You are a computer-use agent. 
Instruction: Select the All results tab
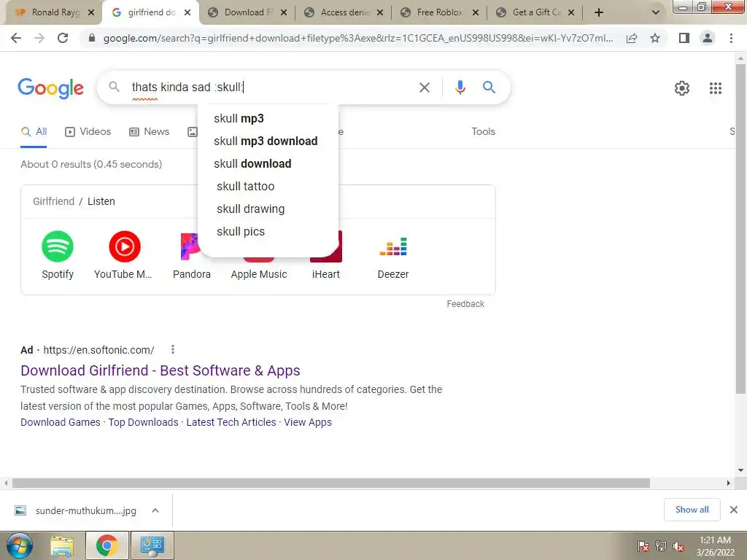[x=34, y=132]
